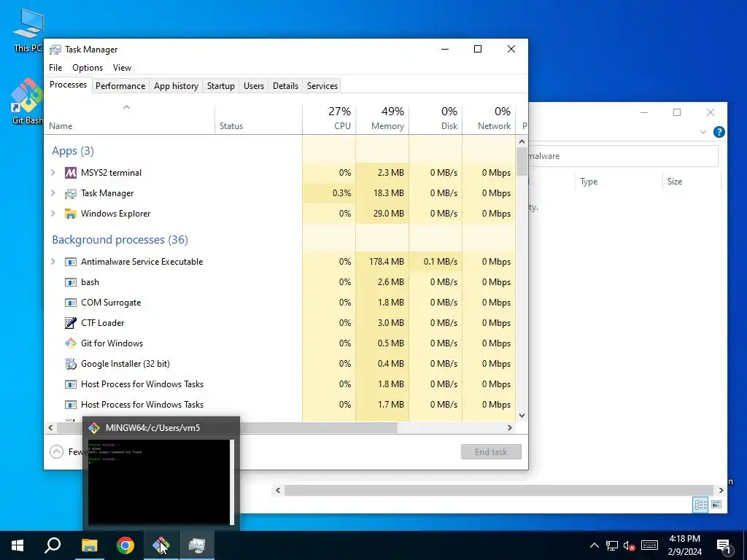Image resolution: width=747 pixels, height=560 pixels.
Task: Click the muted volume tray icon
Action: point(630,545)
